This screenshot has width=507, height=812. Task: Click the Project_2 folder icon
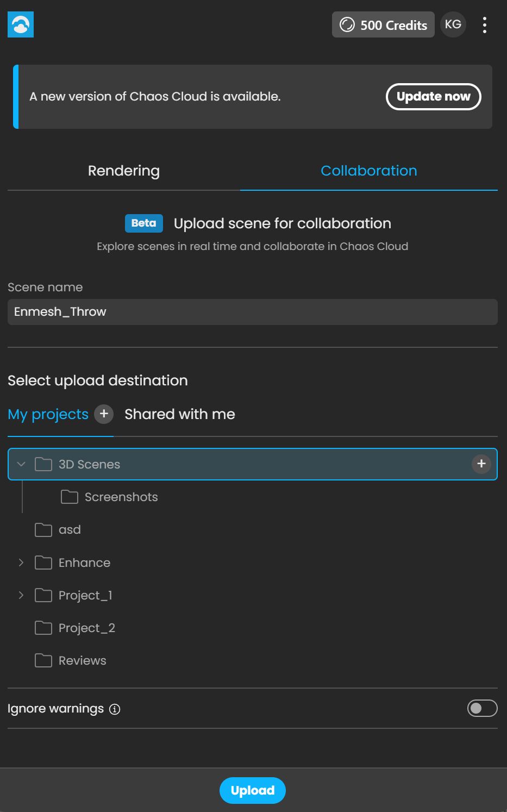(43, 628)
